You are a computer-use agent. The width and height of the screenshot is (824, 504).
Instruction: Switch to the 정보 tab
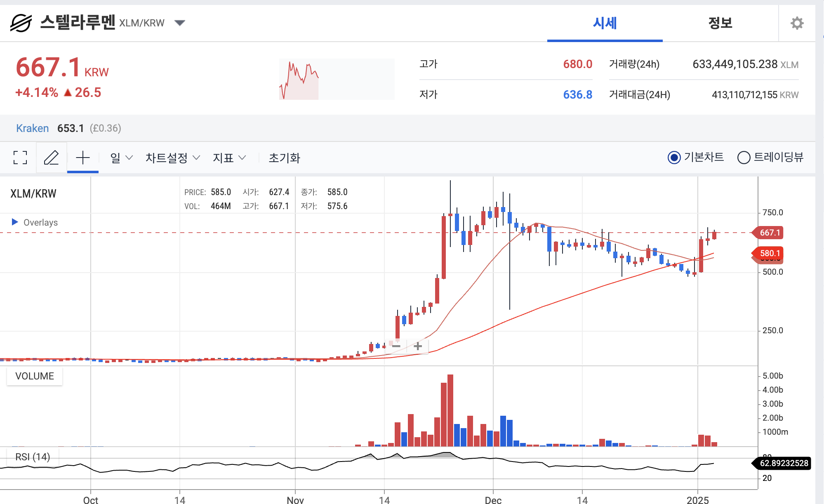[720, 23]
